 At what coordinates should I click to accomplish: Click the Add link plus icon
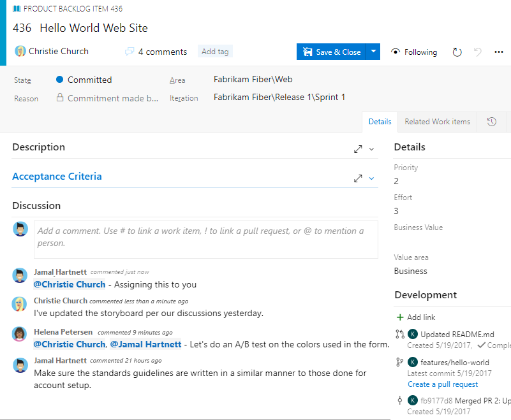click(x=399, y=317)
